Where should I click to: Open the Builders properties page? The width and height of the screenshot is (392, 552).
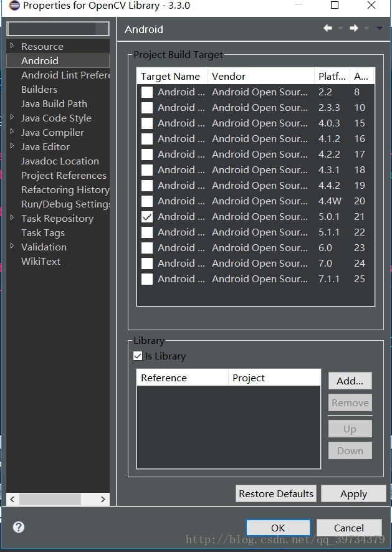(39, 90)
